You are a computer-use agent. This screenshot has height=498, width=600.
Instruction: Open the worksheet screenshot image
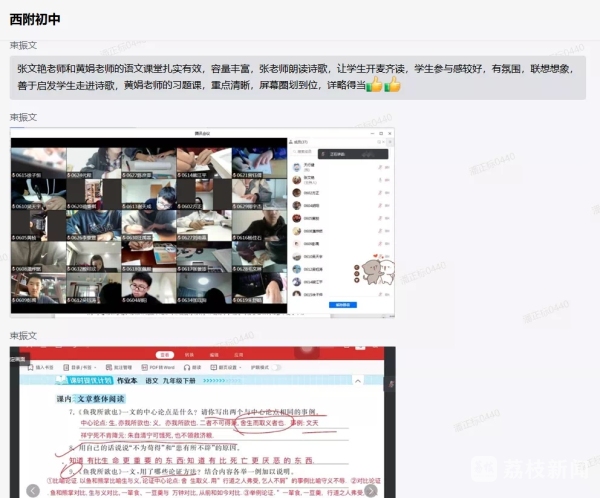pyautogui.click(x=202, y=420)
